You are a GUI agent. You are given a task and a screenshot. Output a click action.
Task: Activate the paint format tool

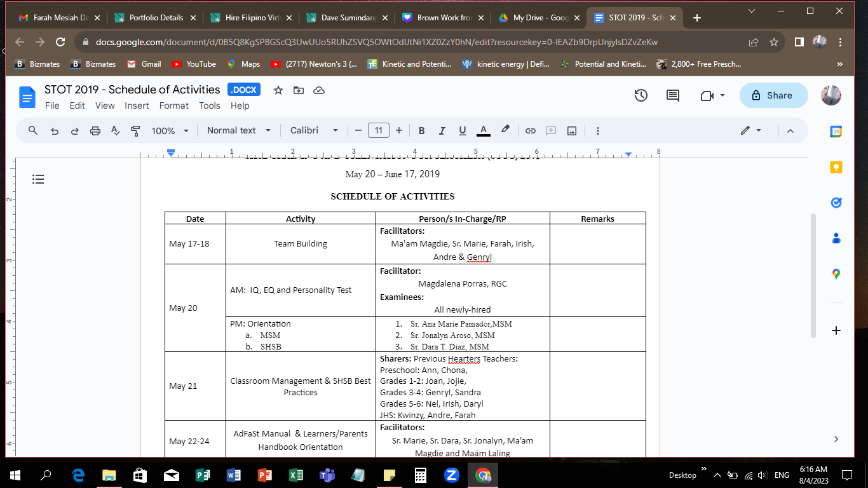click(x=135, y=130)
